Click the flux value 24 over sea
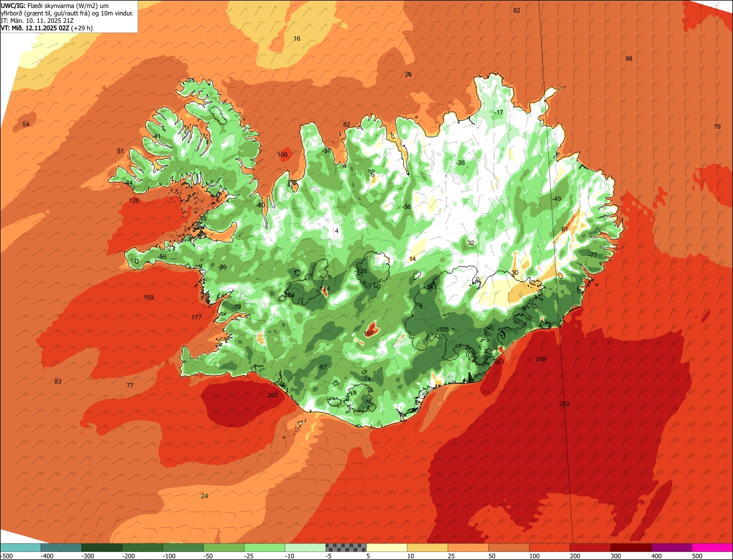Screen dimensions: 733x560 [204, 496]
